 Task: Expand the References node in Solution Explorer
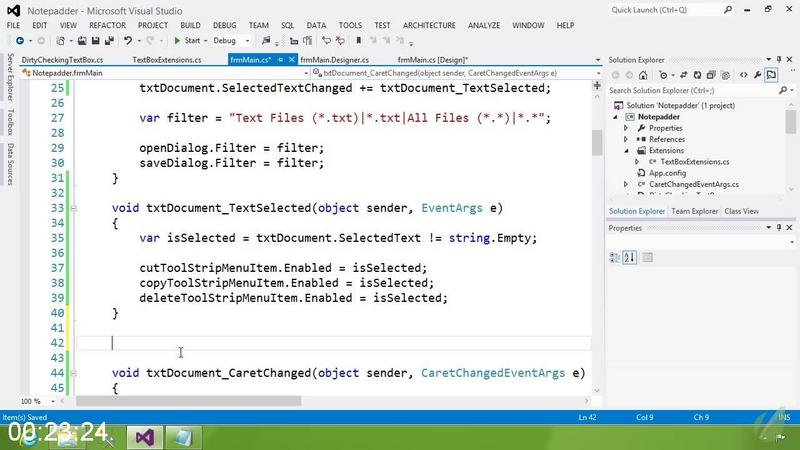pos(626,139)
